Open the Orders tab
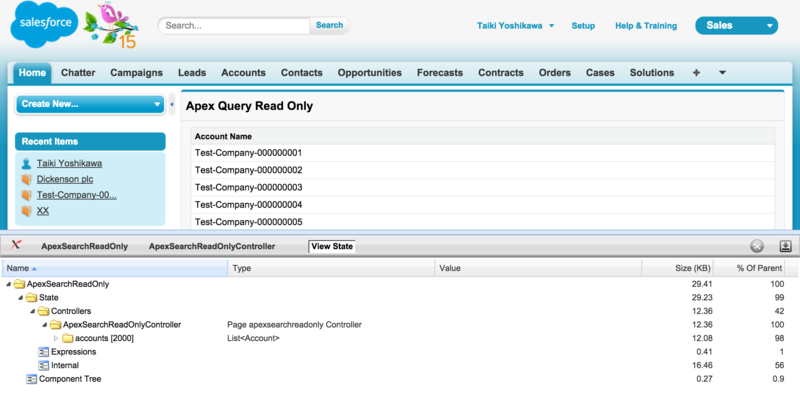Screen dimensions: 800x399 [555, 73]
